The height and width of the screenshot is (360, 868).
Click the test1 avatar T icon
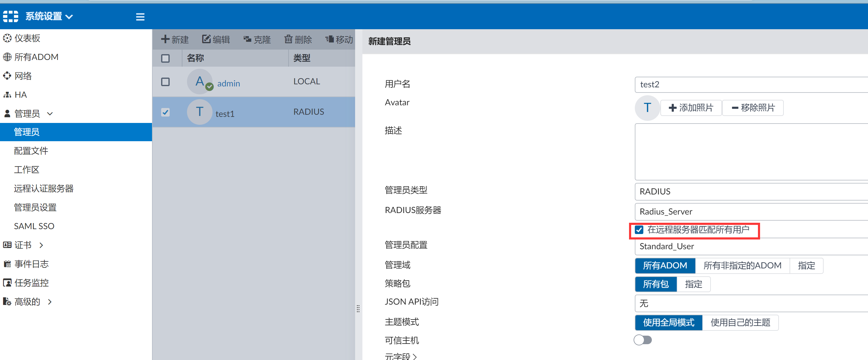click(x=199, y=112)
